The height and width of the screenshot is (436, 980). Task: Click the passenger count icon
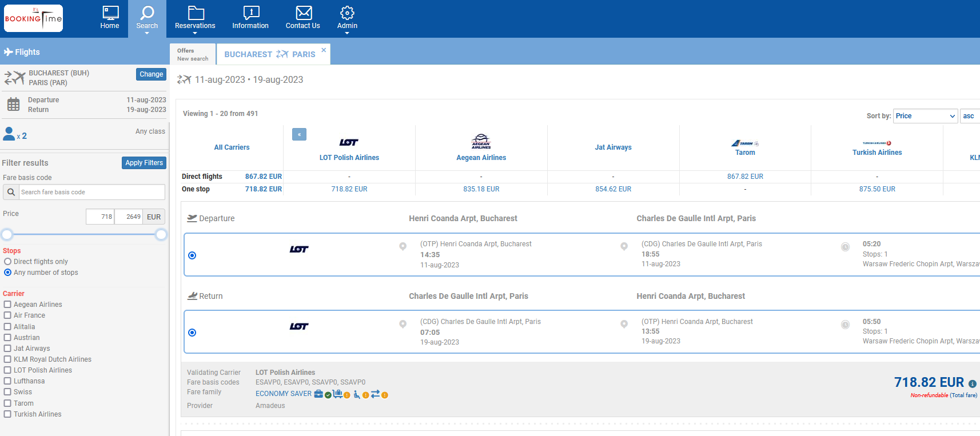(9, 134)
